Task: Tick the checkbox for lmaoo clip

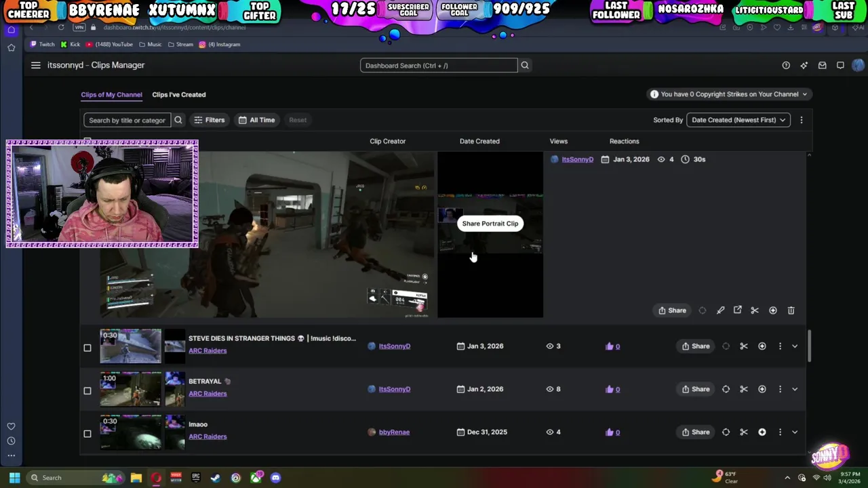Action: tap(87, 434)
